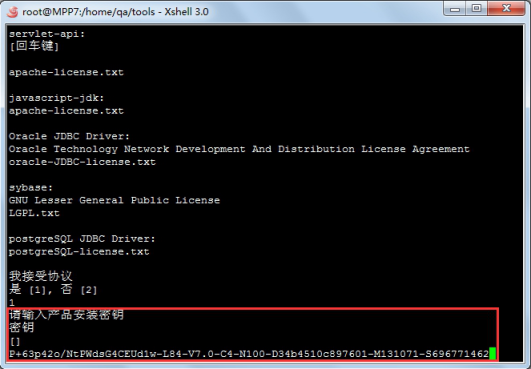Click the [回车键] prompt text

point(34,46)
